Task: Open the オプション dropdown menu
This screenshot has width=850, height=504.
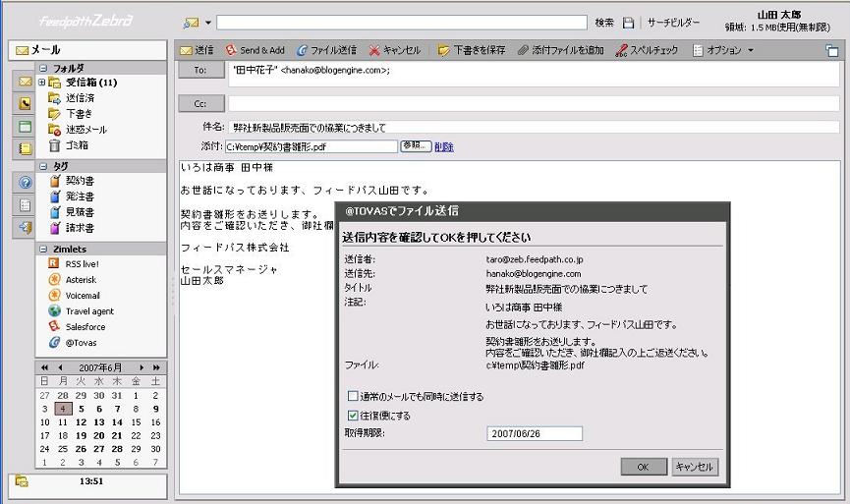Action: click(x=723, y=50)
